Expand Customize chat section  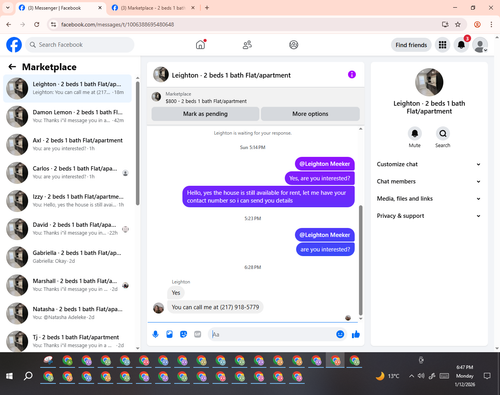(x=429, y=164)
